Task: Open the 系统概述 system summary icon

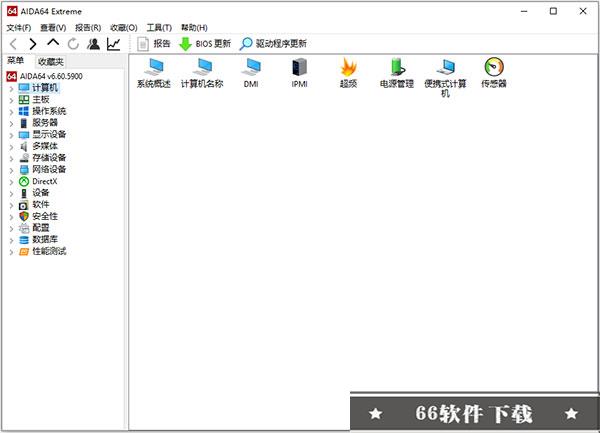Action: pyautogui.click(x=153, y=73)
